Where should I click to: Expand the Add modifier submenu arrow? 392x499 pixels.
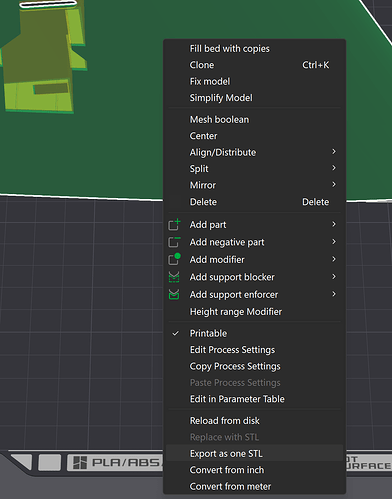334,259
